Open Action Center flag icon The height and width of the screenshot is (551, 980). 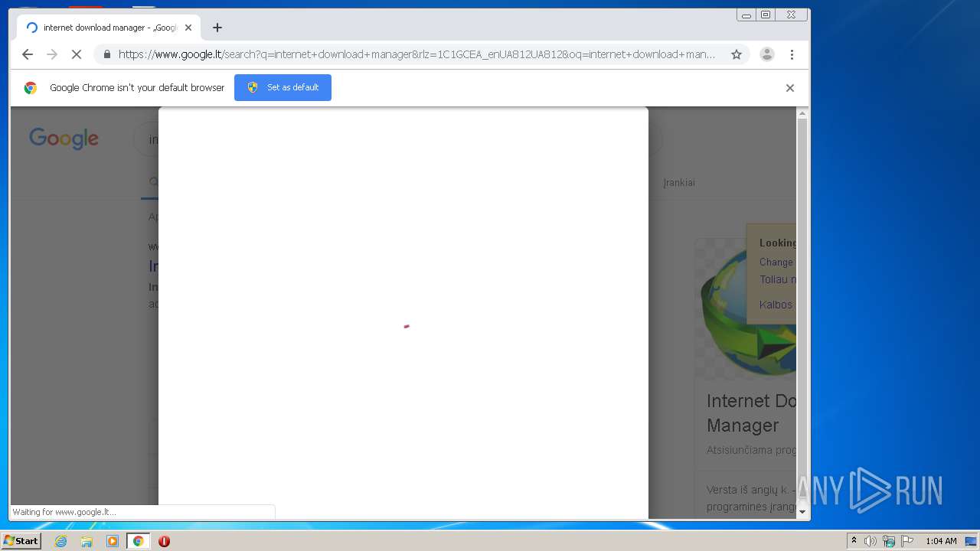[x=907, y=541]
